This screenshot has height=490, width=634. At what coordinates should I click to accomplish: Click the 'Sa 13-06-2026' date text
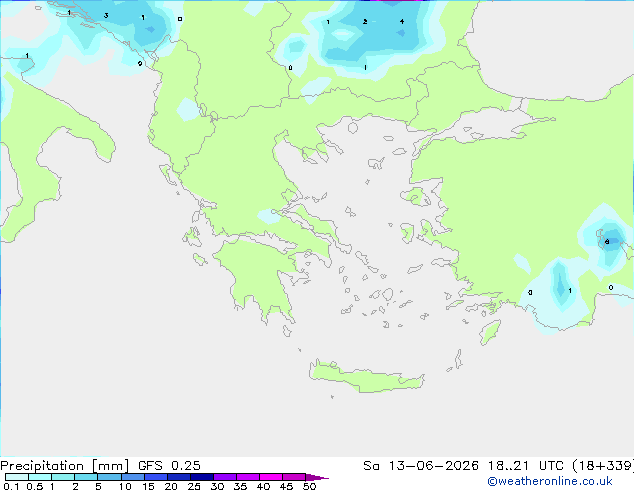421,466
